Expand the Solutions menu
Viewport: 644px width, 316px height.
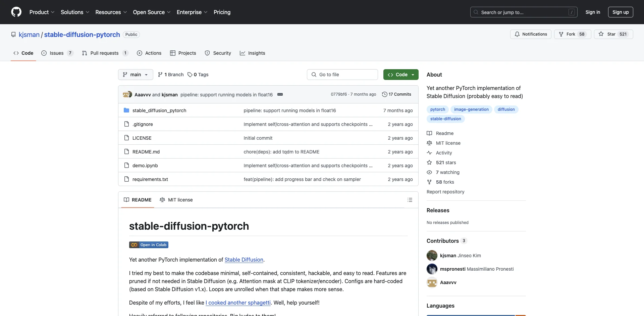pyautogui.click(x=75, y=12)
